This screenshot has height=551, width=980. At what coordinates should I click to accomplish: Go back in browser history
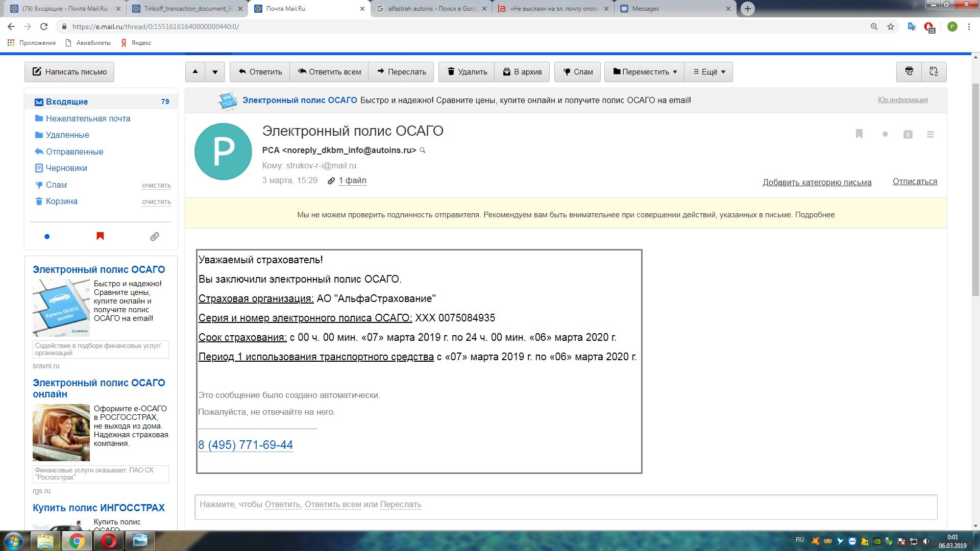tap(11, 27)
